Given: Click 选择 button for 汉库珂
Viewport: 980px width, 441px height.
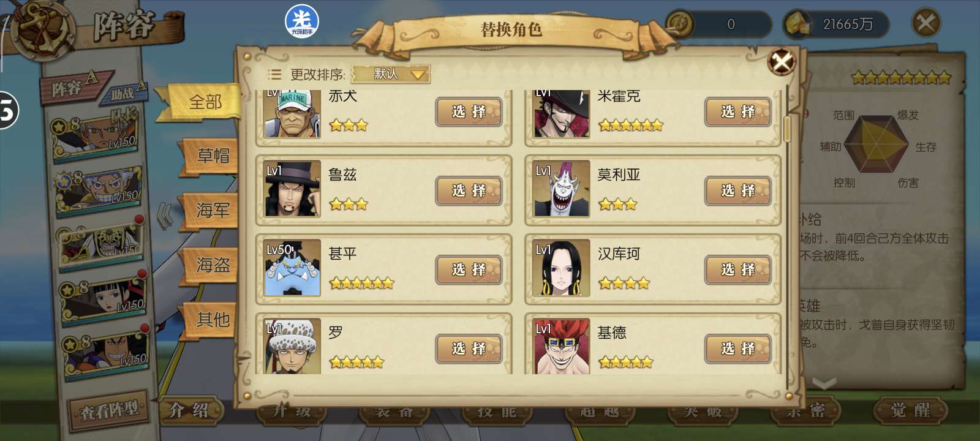Looking at the screenshot, I should point(737,269).
